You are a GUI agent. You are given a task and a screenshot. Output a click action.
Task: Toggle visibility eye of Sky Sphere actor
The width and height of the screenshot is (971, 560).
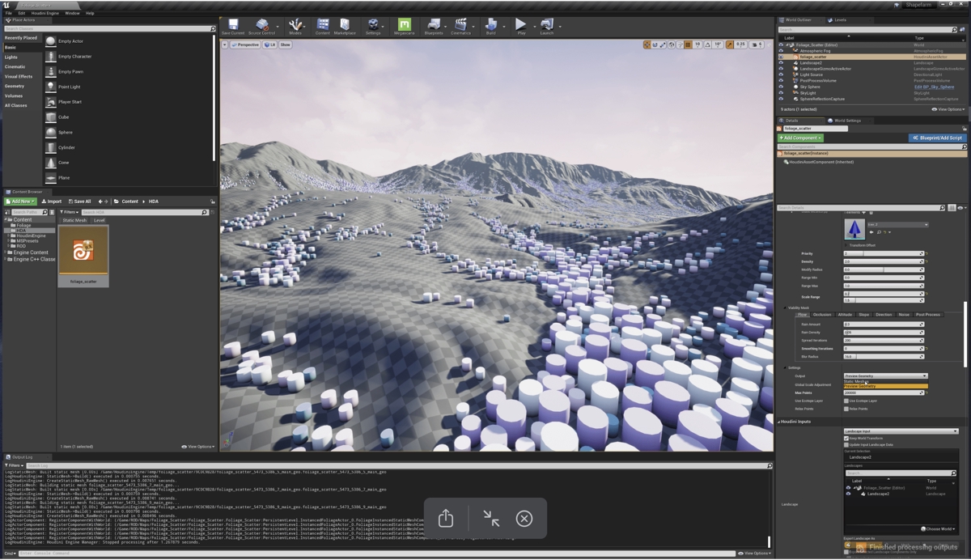(x=781, y=87)
